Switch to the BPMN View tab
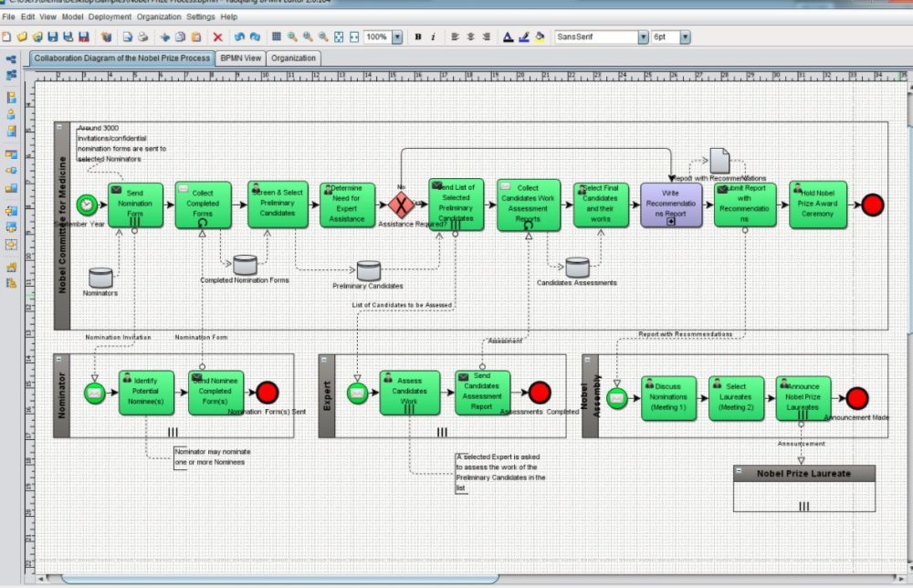The height and width of the screenshot is (588, 913). 240,58
